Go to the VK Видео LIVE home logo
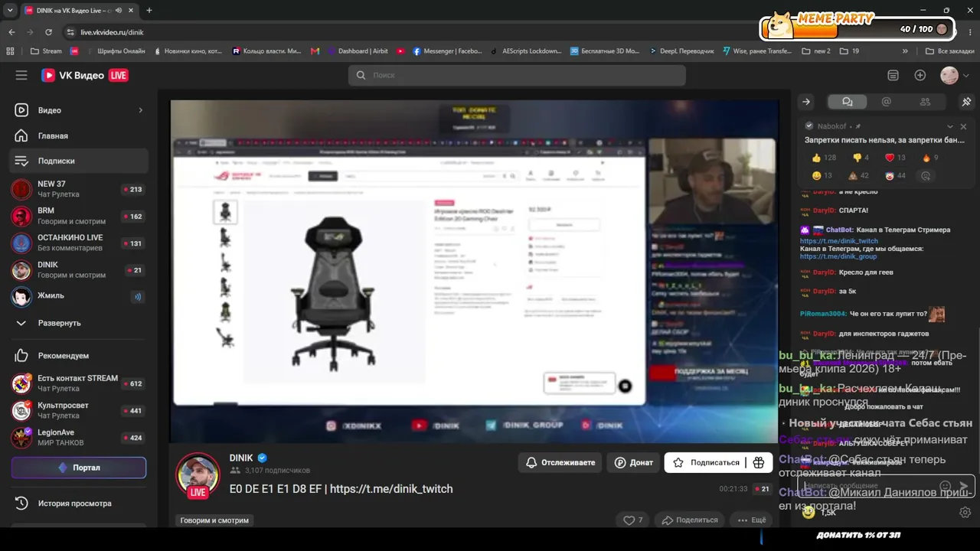Screen dimensions: 980x551 [84, 75]
